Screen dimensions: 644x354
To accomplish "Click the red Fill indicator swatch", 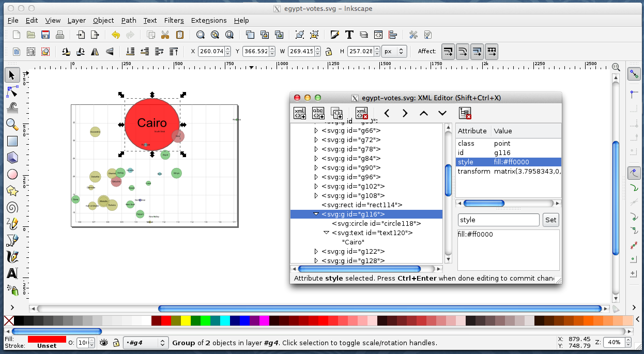I will (x=47, y=339).
